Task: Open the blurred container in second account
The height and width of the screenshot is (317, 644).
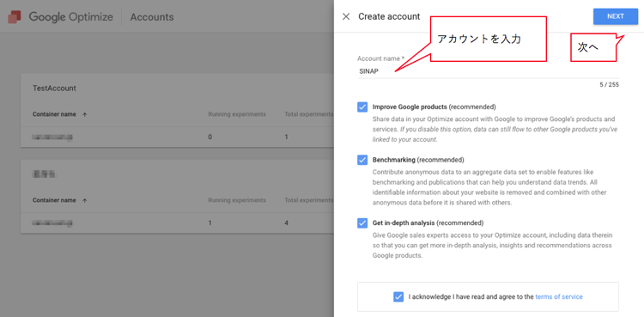Action: click(52, 223)
